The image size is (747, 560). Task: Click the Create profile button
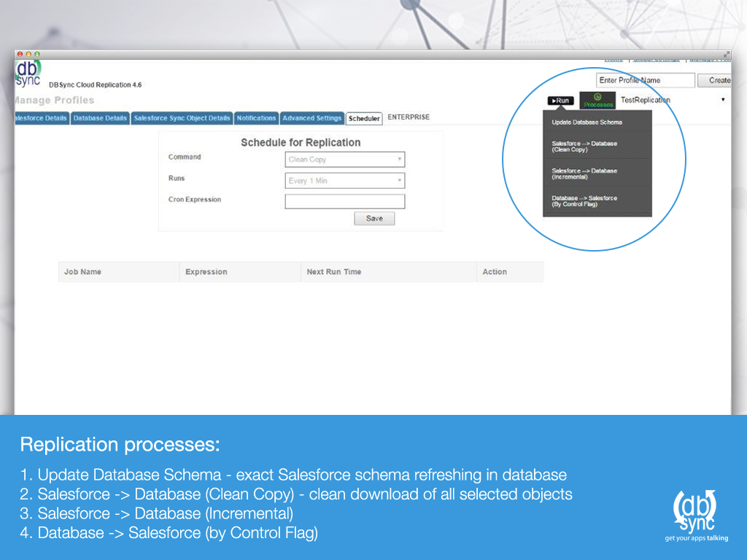click(715, 80)
